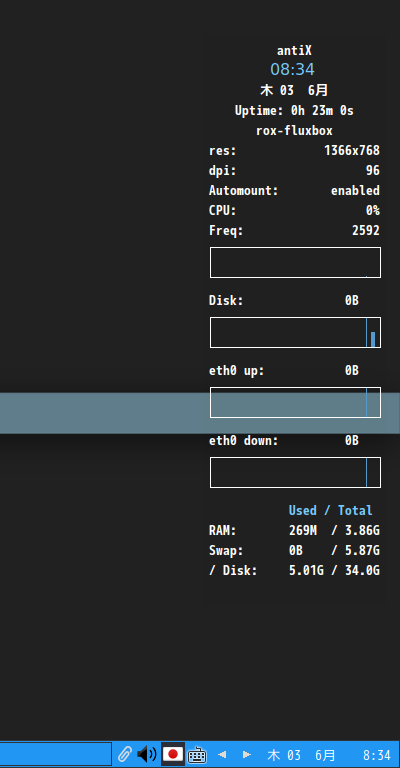Click the Freq: label
Viewport: 400px width, 768px height.
226,230
